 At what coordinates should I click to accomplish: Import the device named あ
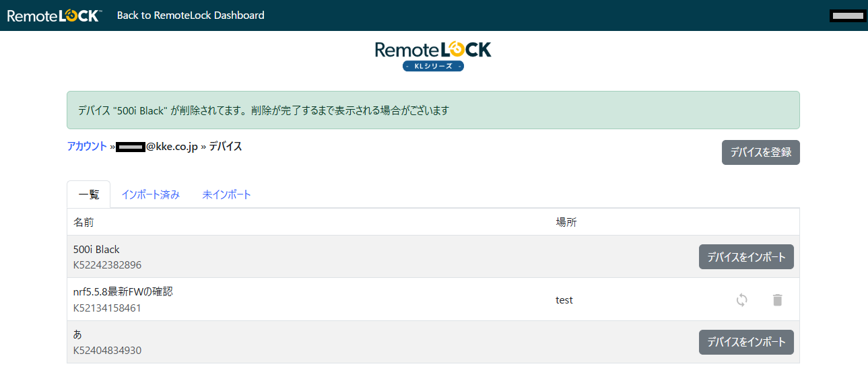point(746,342)
